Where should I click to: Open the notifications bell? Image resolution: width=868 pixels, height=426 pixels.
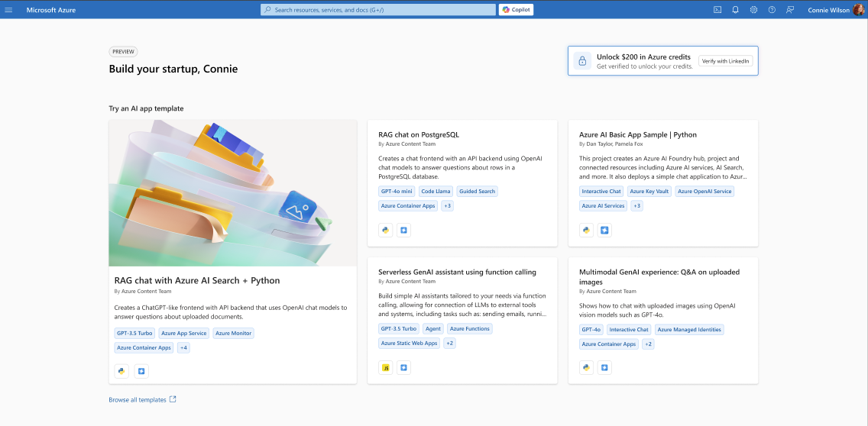coord(735,10)
